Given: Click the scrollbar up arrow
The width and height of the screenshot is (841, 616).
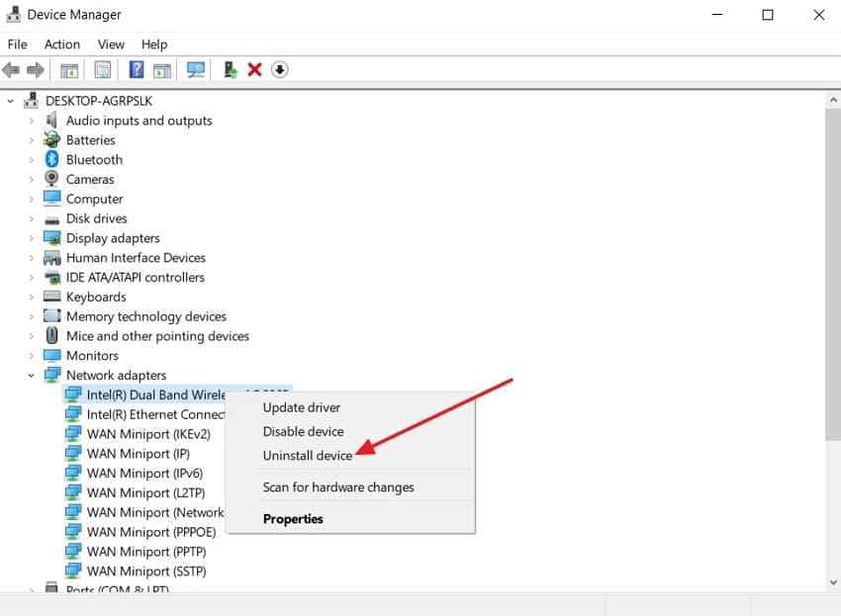Looking at the screenshot, I should 832,100.
